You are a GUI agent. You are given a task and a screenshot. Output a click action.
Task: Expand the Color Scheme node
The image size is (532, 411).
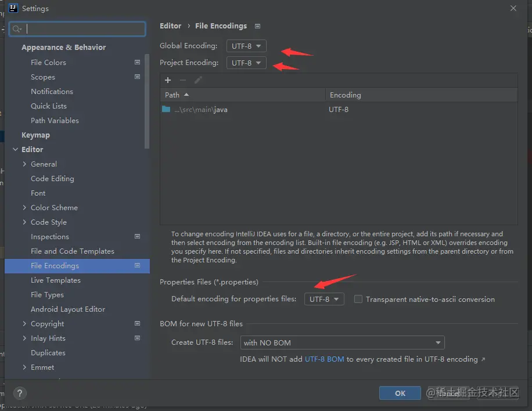[x=24, y=207]
